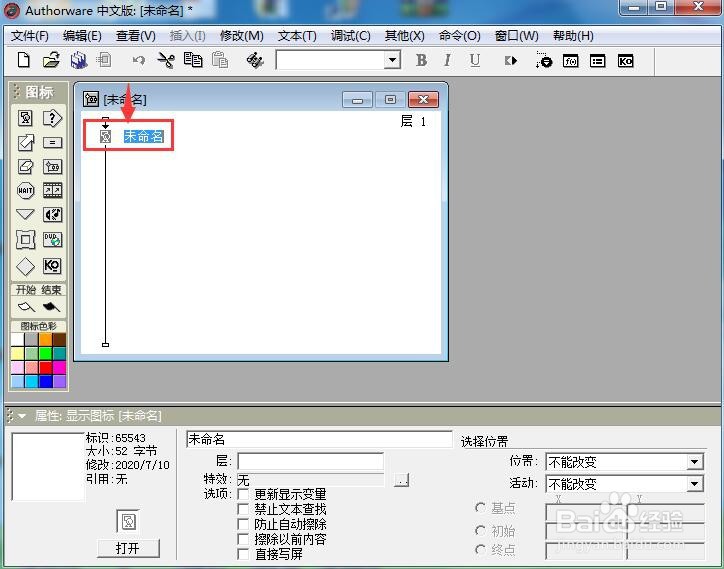Viewport: 724px width, 569px height.
Task: Click the Copy toolbar icon
Action: pos(193,61)
